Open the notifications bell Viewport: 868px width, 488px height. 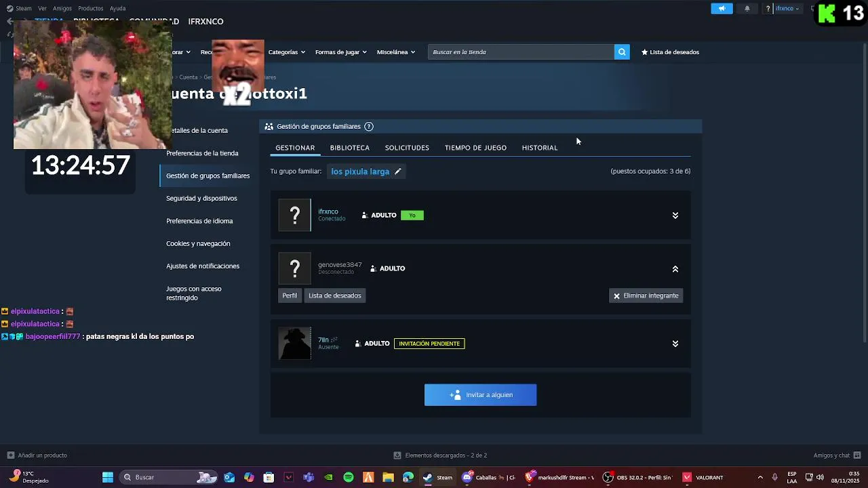click(x=747, y=9)
